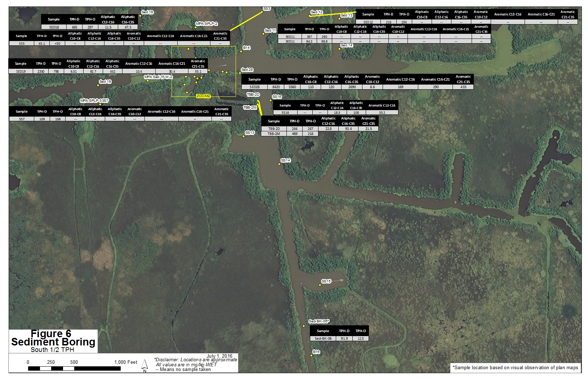Click the Figure 6 Sediment Boring title
588x380 pixels.
tap(53, 338)
